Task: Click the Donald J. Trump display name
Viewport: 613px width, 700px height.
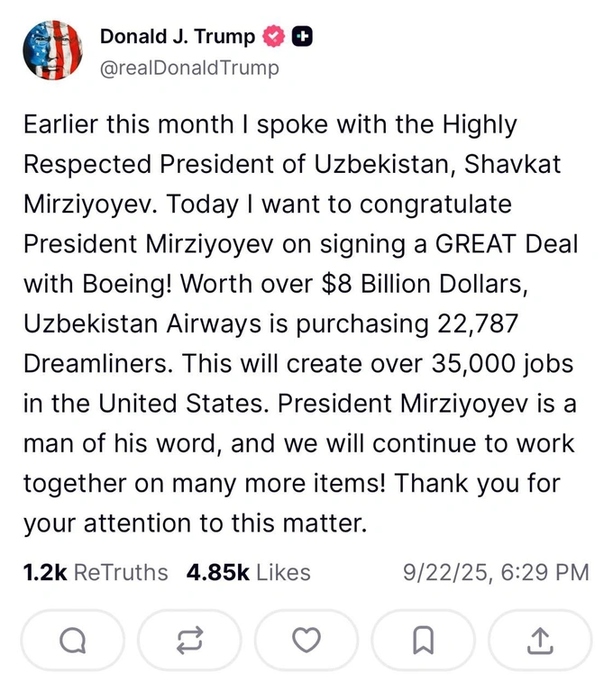Action: tap(177, 37)
